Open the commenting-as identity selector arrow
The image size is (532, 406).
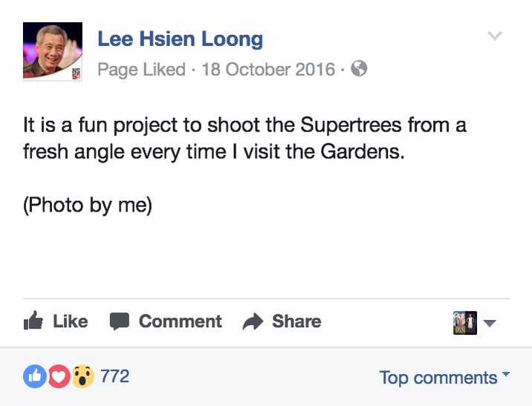[x=490, y=324]
